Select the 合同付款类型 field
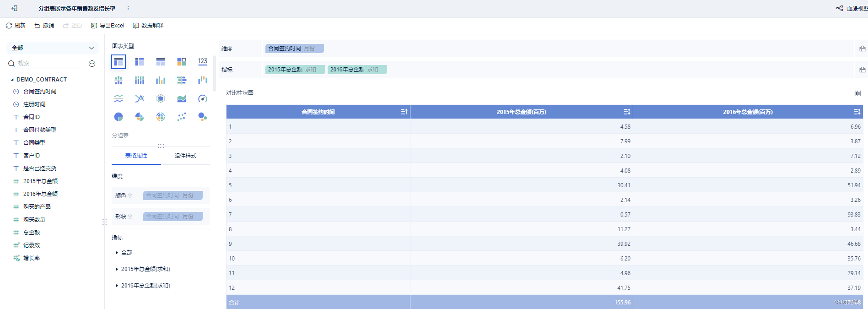The height and width of the screenshot is (309, 868). tap(40, 130)
